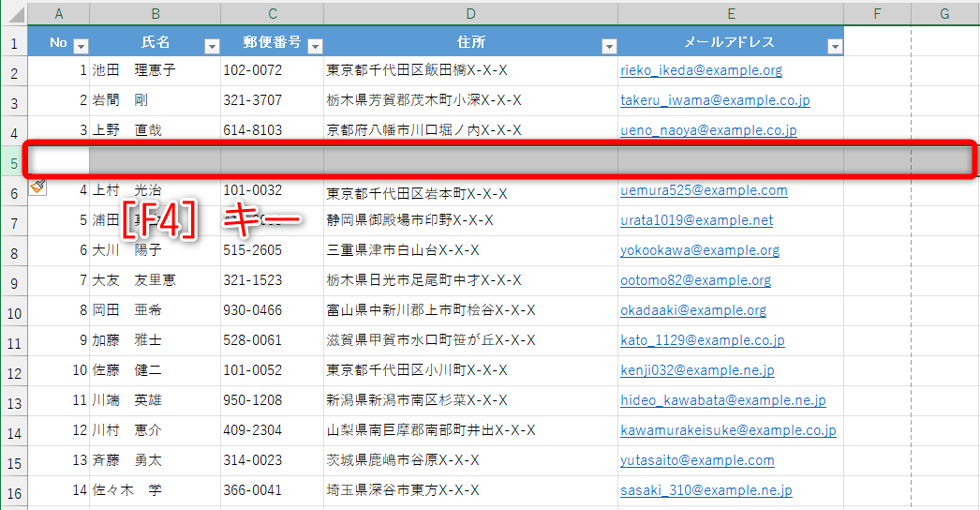Select postal code cell 614-8103
980x510 pixels.
[x=273, y=131]
